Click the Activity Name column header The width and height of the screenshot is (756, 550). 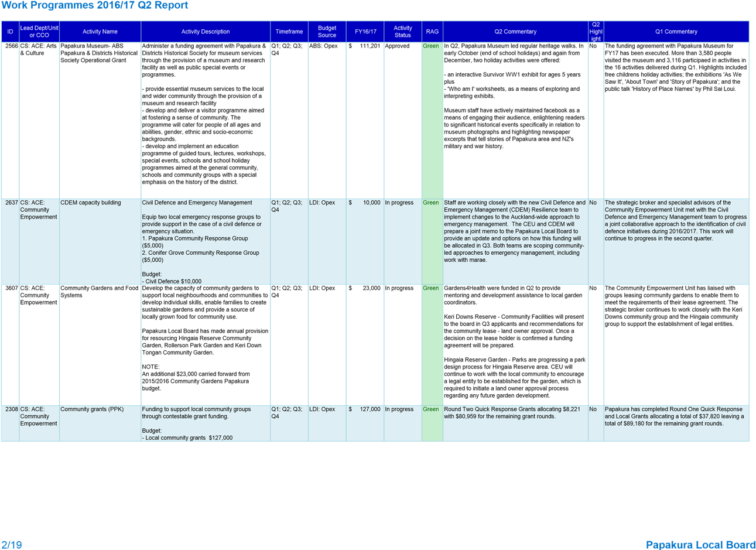tap(100, 32)
